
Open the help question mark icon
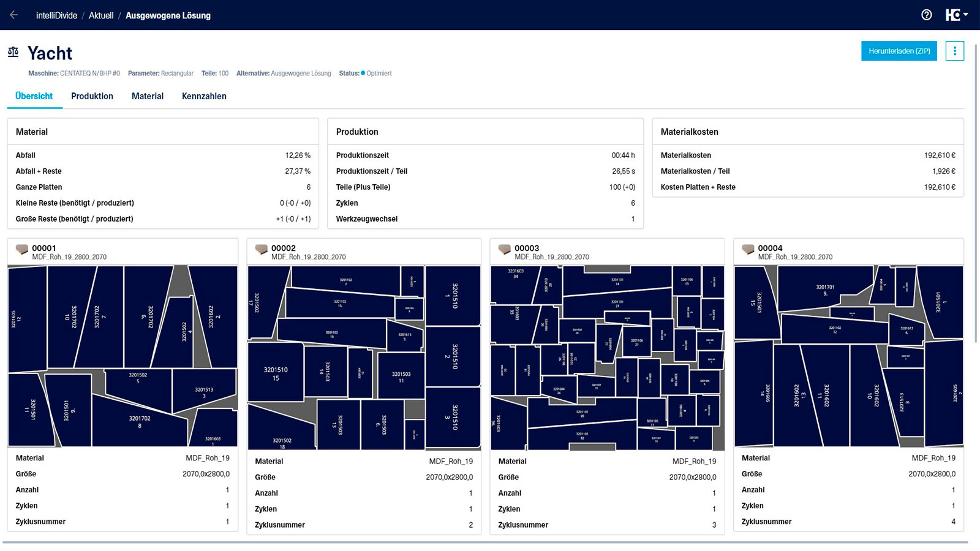coord(927,15)
